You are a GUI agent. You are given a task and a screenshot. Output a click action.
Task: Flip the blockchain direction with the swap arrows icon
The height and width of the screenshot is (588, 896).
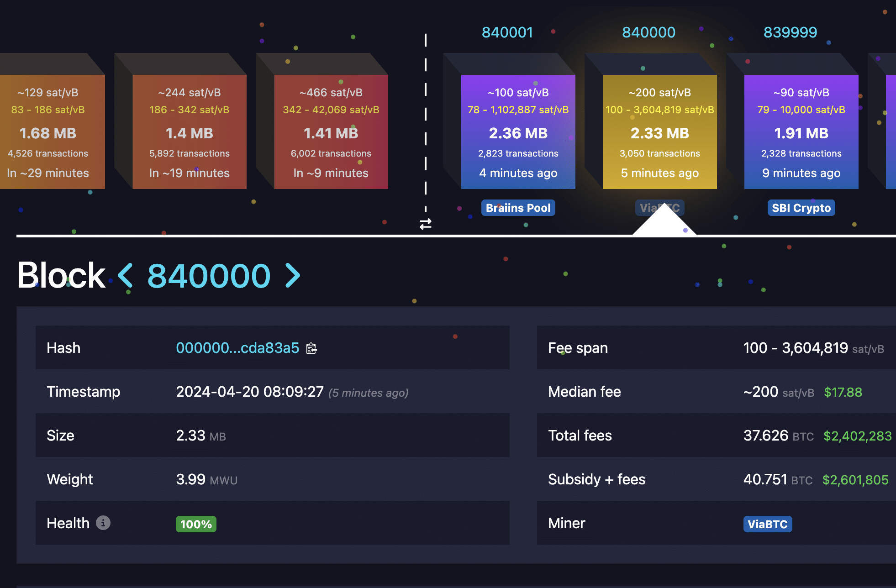pyautogui.click(x=426, y=224)
